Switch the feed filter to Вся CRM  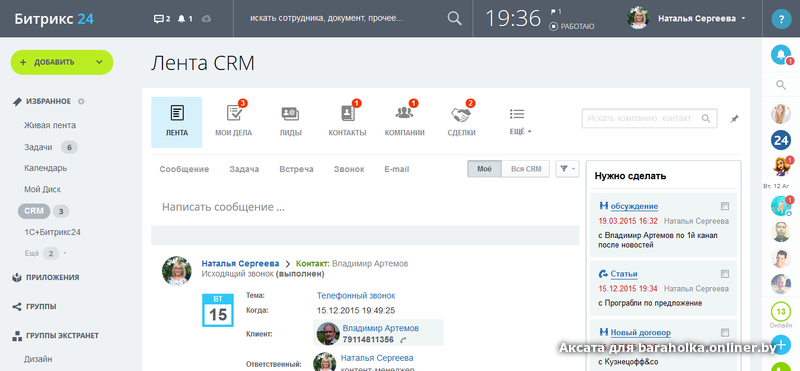click(x=526, y=169)
